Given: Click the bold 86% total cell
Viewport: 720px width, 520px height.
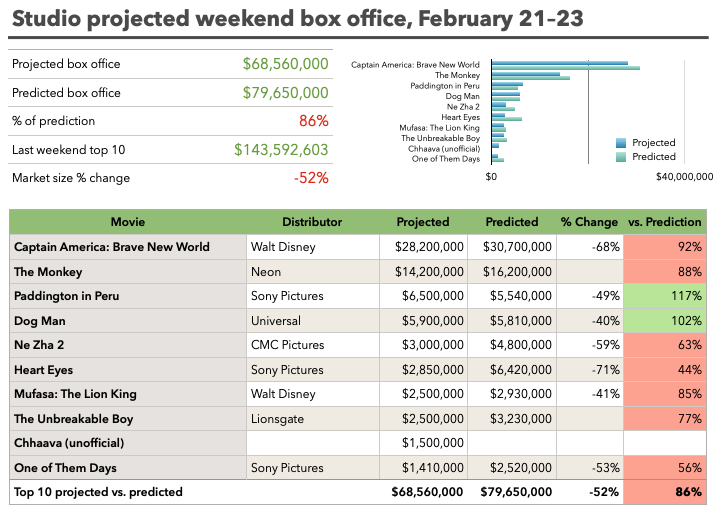Looking at the screenshot, I should click(665, 492).
